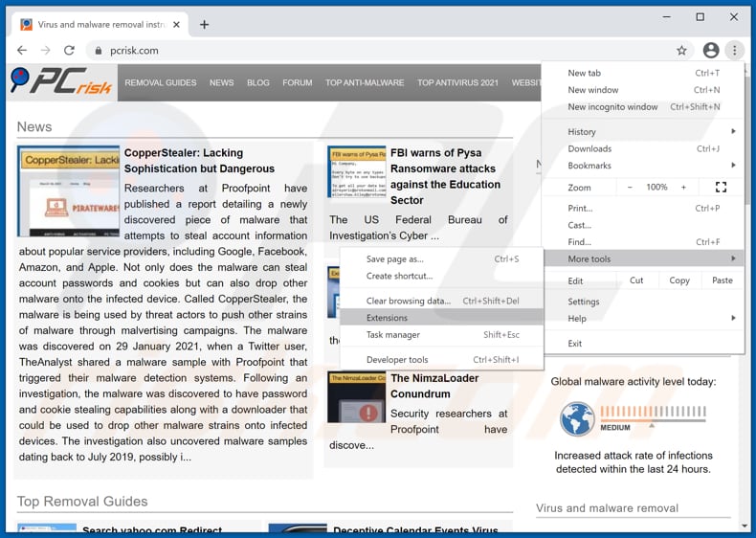
Task: Click the three-dot Chrome menu icon
Action: [x=734, y=50]
